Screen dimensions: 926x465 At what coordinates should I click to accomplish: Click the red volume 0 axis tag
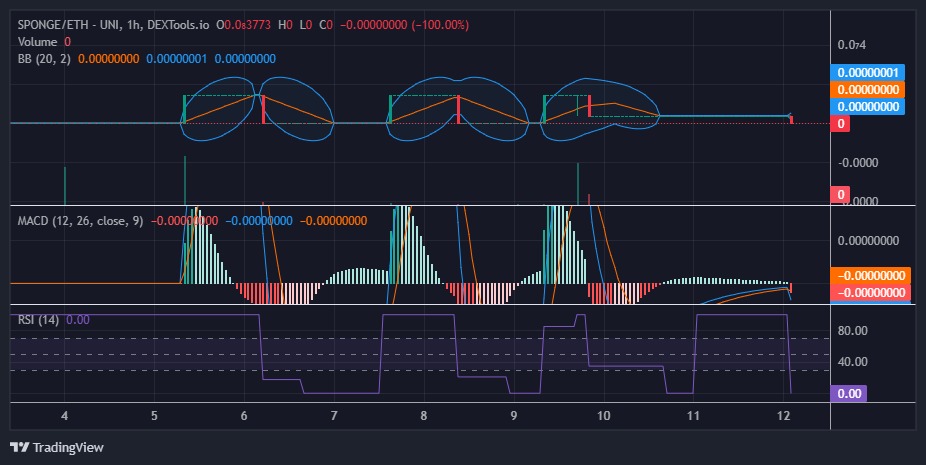pos(840,194)
